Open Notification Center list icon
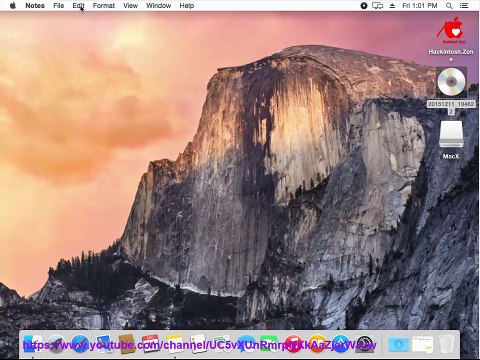Viewport: 480px width, 360px height. click(x=464, y=6)
